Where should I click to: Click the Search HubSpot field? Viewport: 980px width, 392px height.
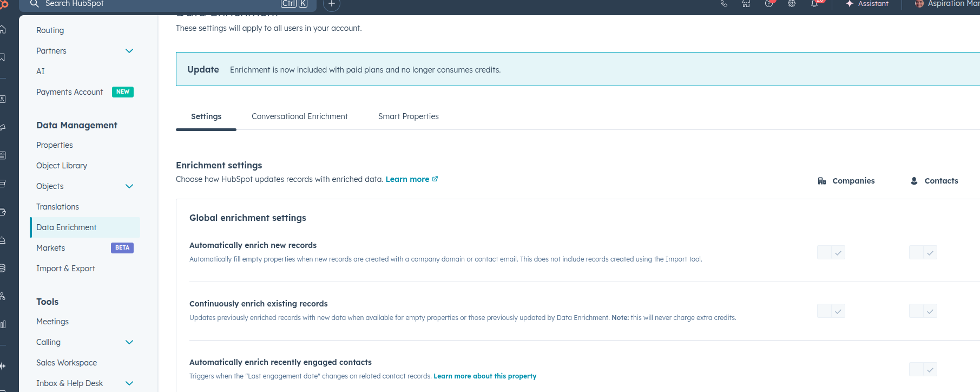[168, 4]
